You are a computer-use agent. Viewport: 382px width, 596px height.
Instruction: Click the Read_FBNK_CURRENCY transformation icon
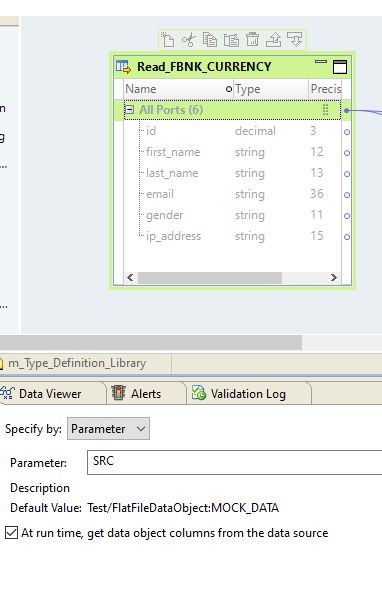click(x=124, y=67)
